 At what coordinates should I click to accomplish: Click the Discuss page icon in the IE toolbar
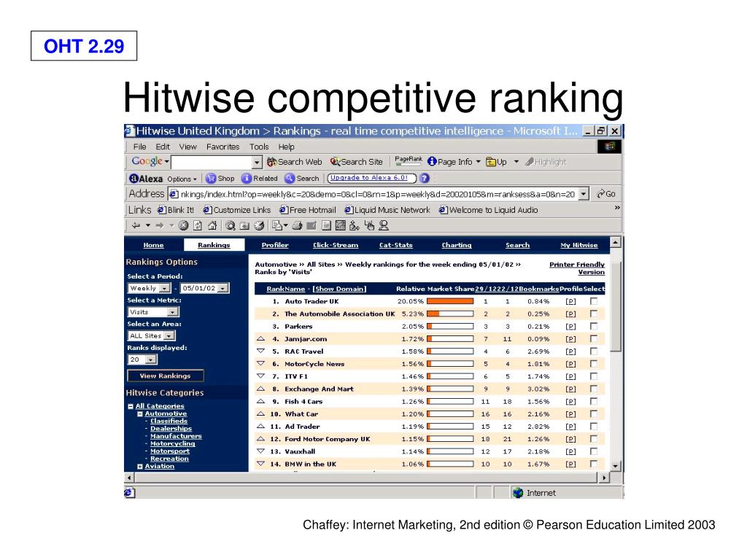[326, 225]
